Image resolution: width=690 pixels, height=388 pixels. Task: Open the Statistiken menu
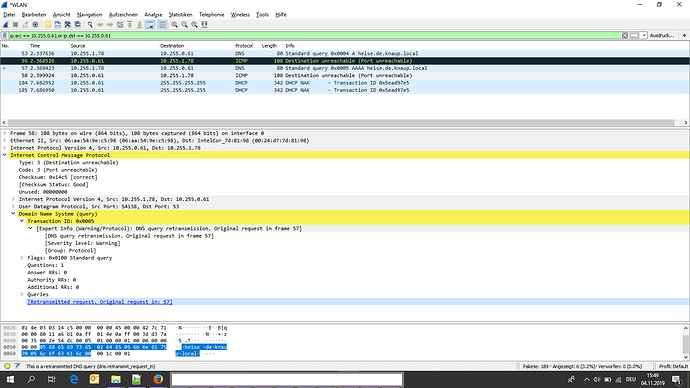180,15
